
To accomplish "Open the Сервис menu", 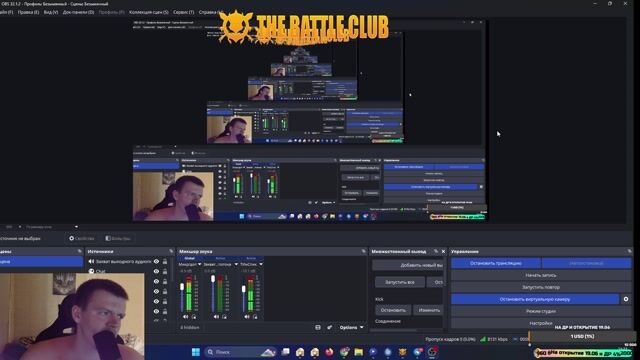I will [x=183, y=12].
